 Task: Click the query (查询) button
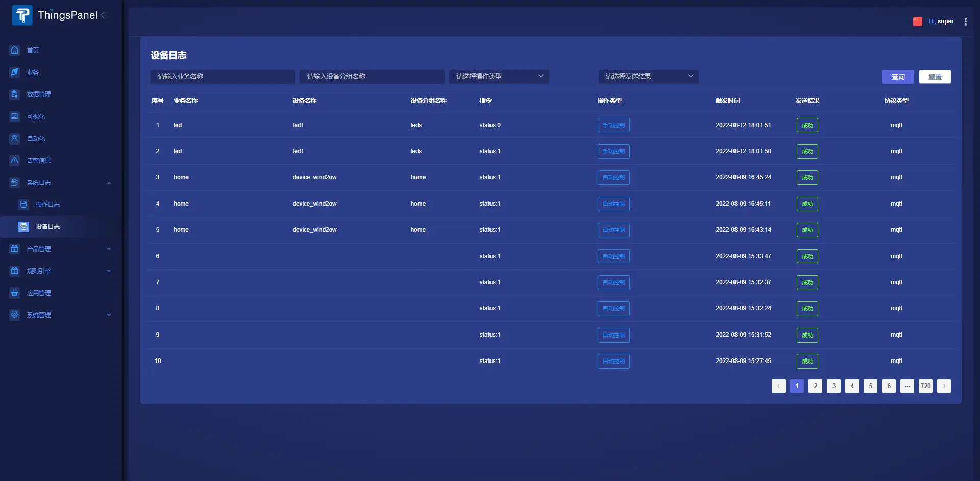(x=897, y=77)
